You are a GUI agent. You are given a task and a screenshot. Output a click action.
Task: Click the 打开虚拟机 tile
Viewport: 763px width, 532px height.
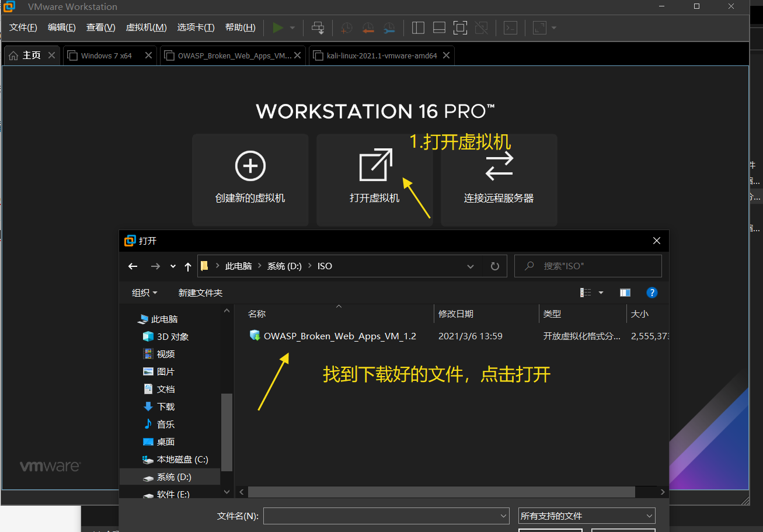pos(375,180)
